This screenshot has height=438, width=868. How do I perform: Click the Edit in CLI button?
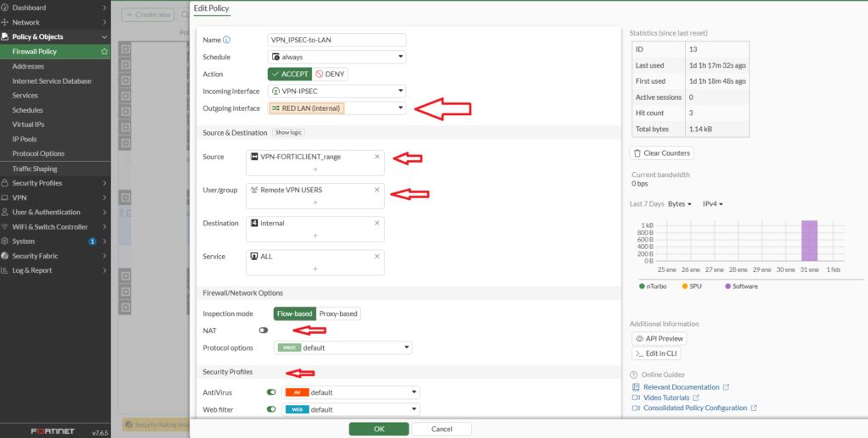point(656,352)
